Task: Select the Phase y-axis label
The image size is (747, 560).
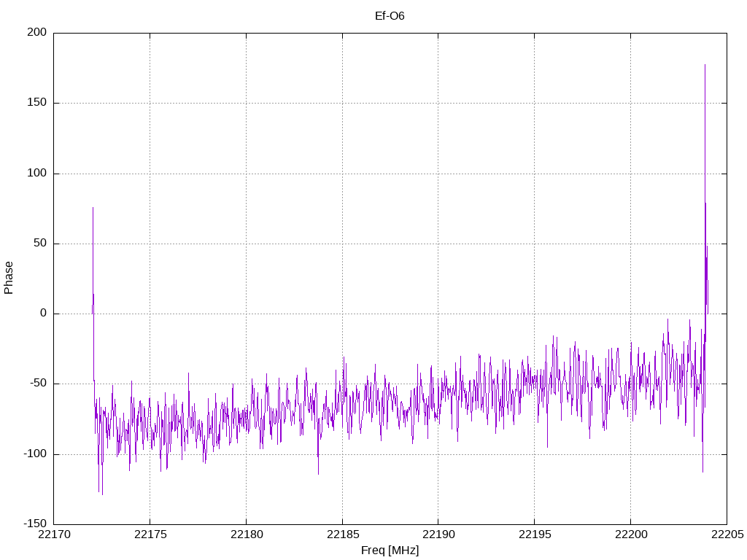Action: point(9,278)
